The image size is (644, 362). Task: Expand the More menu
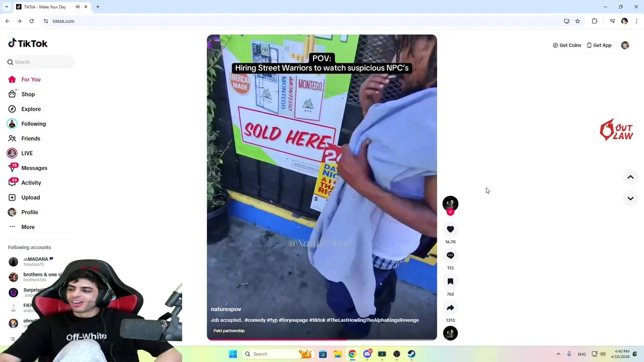pyautogui.click(x=28, y=227)
